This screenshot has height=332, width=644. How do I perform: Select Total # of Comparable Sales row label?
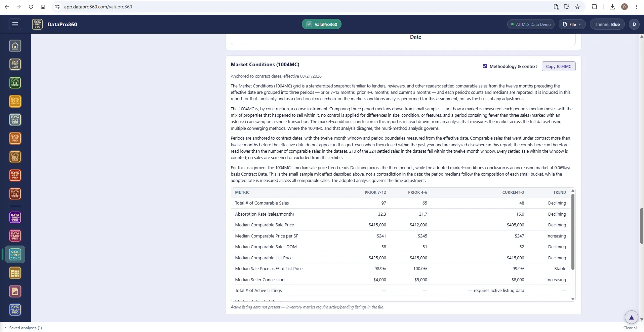262,203
